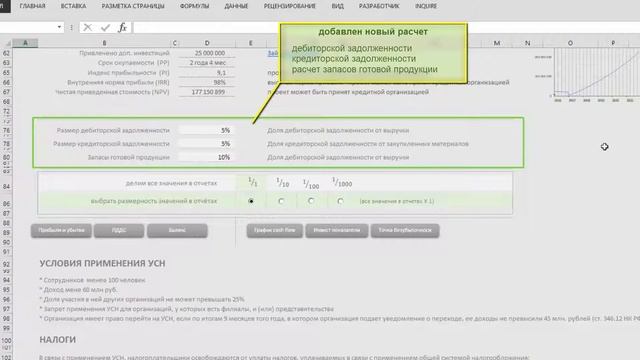
Task: Select column D header
Action: pyautogui.click(x=207, y=43)
